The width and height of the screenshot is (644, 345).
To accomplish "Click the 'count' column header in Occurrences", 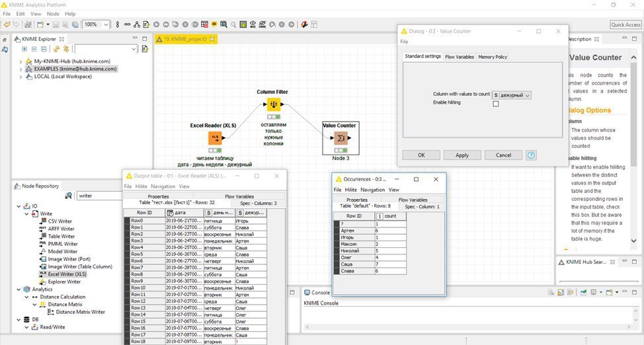I will coord(390,216).
